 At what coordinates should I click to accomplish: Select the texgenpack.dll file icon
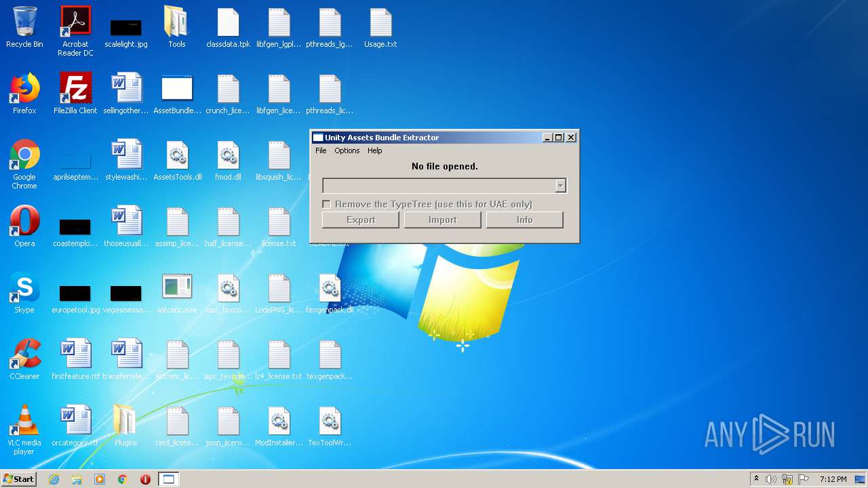point(330,293)
